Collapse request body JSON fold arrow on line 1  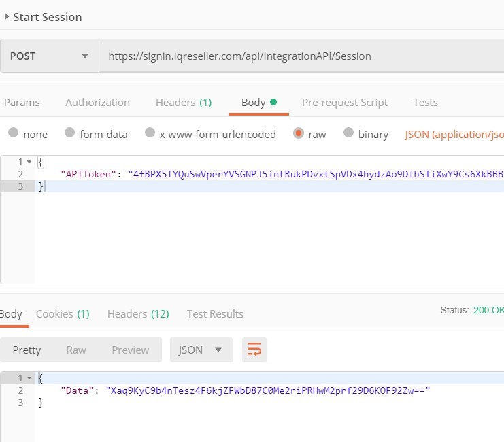29,162
